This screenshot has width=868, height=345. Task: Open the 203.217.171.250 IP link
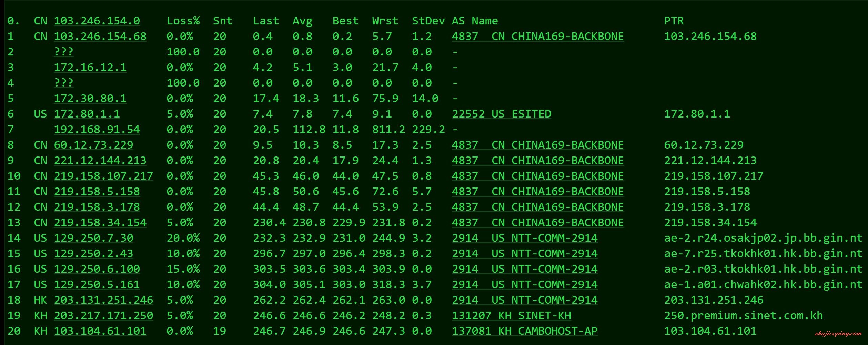click(103, 316)
